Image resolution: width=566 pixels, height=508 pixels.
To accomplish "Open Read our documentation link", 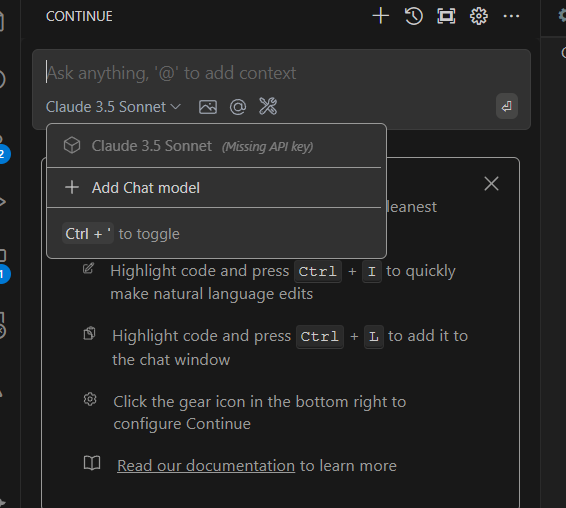I will (x=206, y=466).
